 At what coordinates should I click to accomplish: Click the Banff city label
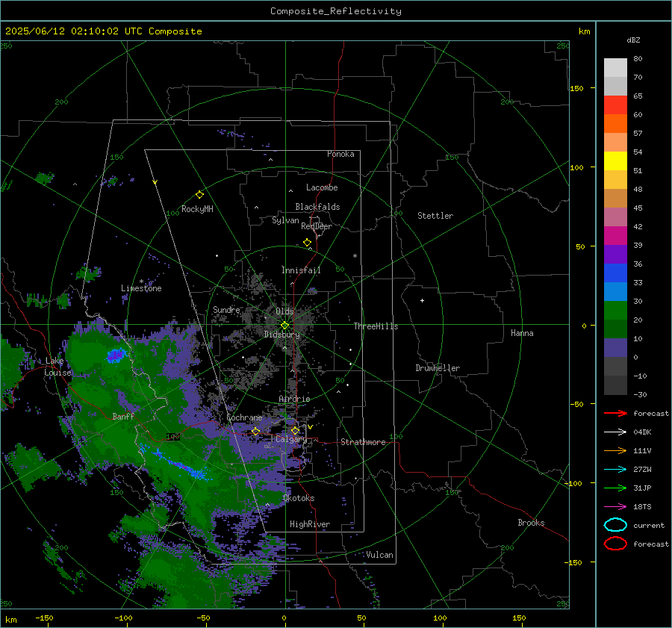(x=123, y=416)
